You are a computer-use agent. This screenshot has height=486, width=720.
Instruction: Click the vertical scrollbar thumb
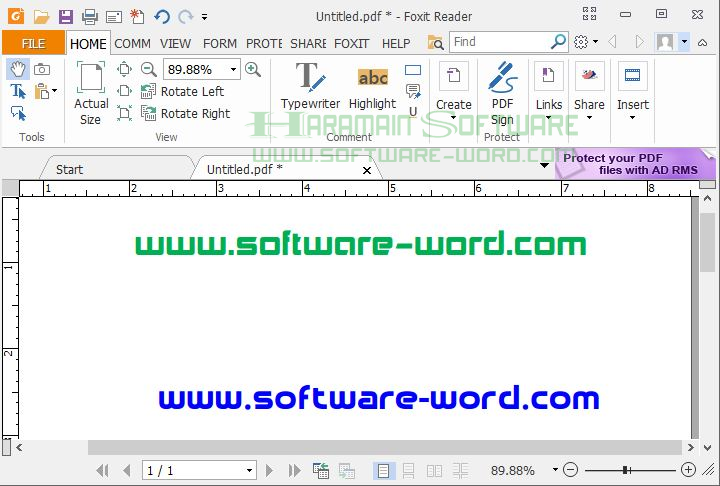tap(707, 240)
